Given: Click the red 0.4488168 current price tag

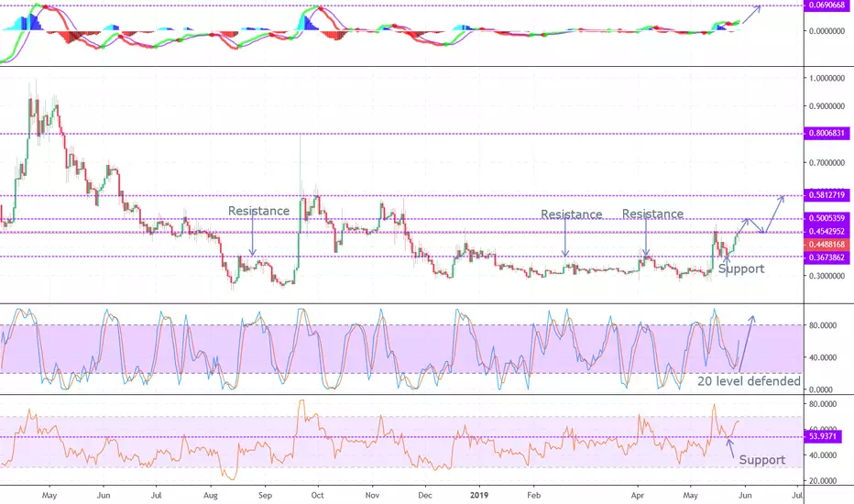Looking at the screenshot, I should coord(827,245).
